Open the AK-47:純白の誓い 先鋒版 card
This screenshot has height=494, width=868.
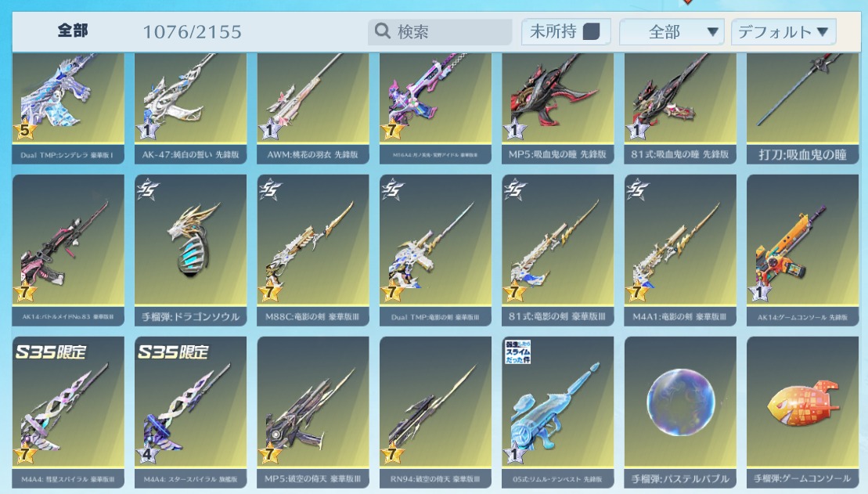click(x=190, y=109)
